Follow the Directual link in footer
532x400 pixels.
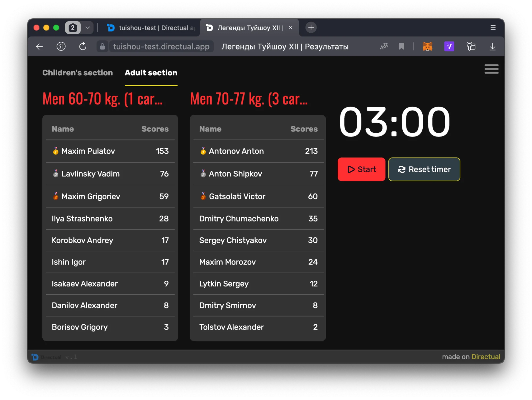click(x=486, y=357)
